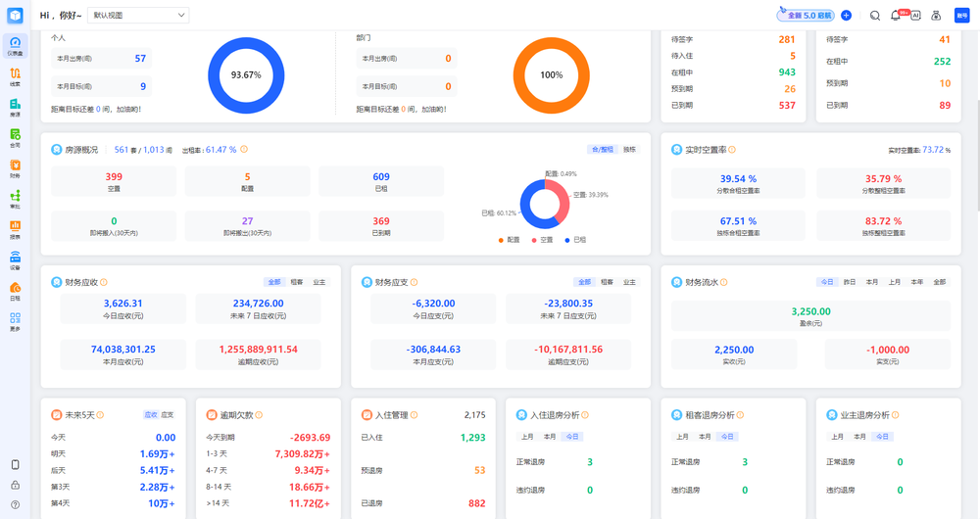This screenshot has height=519, width=980.
Task: Click the info icon next to 财务应支
Action: click(414, 282)
